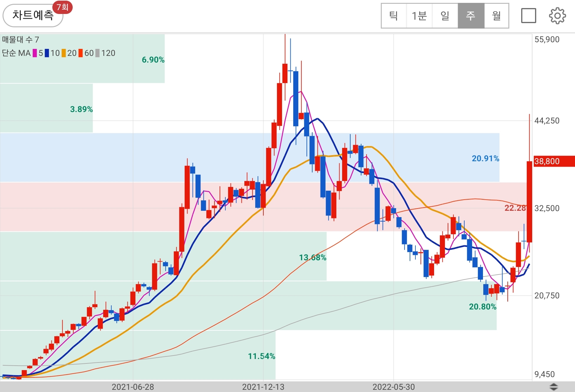The width and height of the screenshot is (575, 392).
Task: Click the 2022-05-30 date axis label
Action: (x=393, y=387)
